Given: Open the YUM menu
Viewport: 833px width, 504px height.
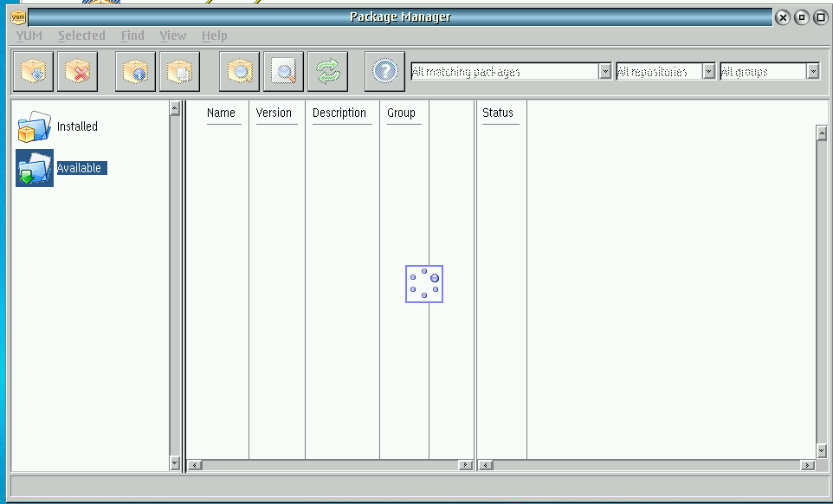Looking at the screenshot, I should coord(29,36).
